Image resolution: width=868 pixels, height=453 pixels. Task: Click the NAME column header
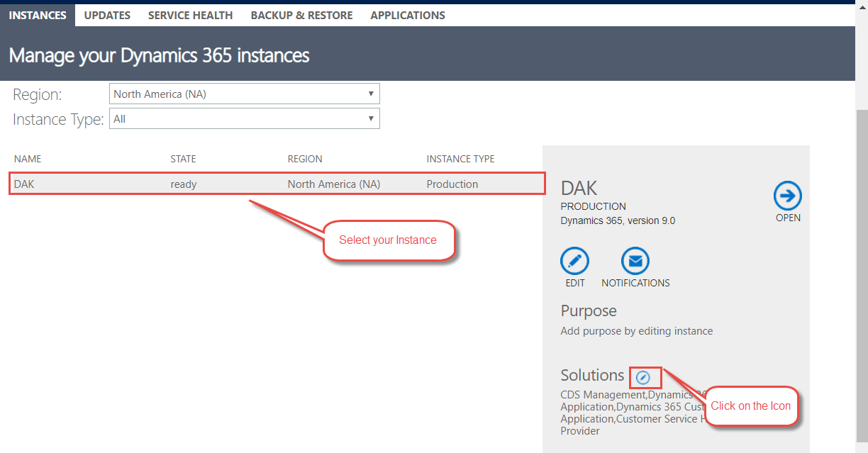coord(28,159)
